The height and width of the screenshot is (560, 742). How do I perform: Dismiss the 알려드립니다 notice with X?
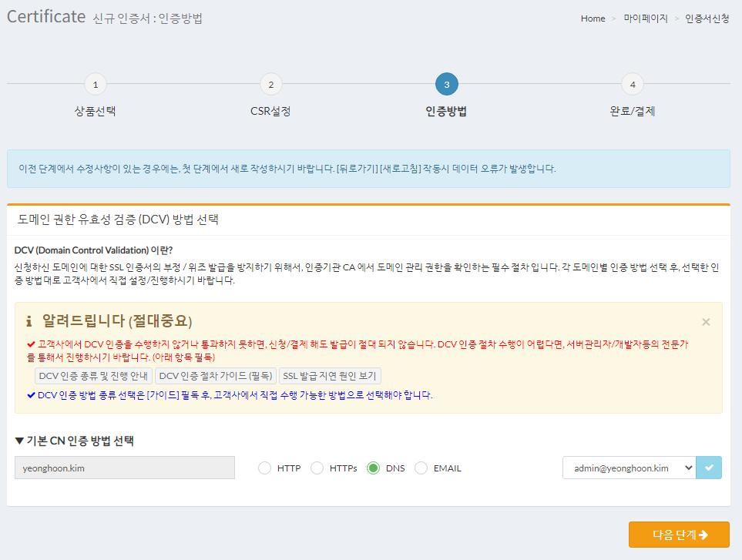(x=706, y=322)
